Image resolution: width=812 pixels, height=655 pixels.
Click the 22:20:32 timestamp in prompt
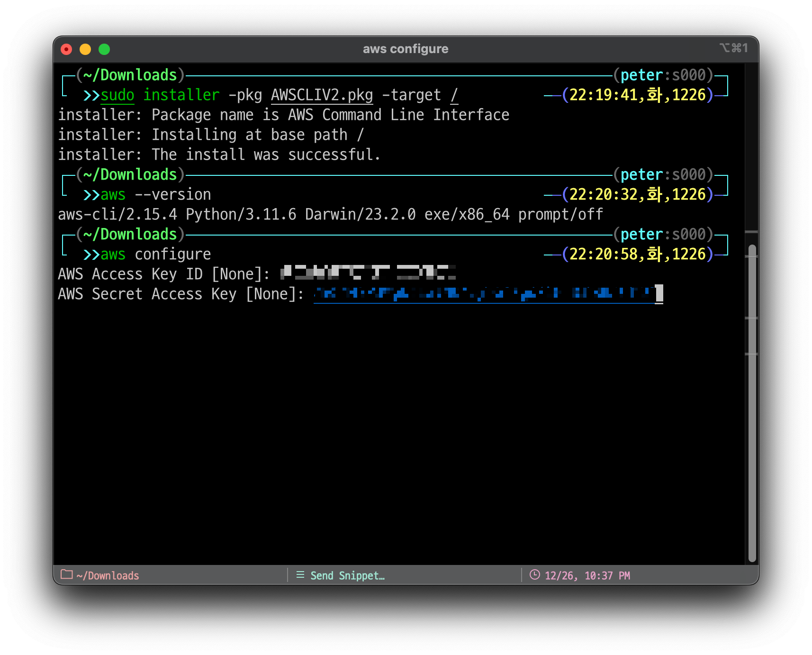click(x=604, y=194)
